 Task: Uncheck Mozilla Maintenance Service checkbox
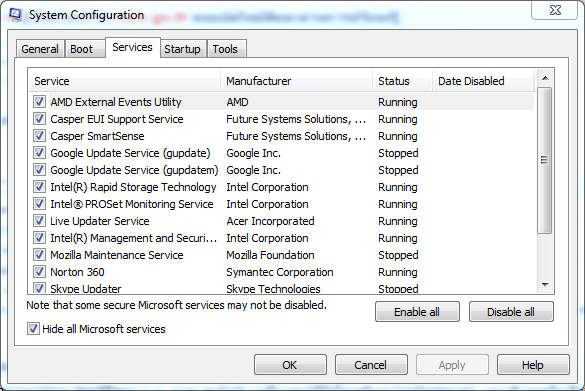[40, 254]
